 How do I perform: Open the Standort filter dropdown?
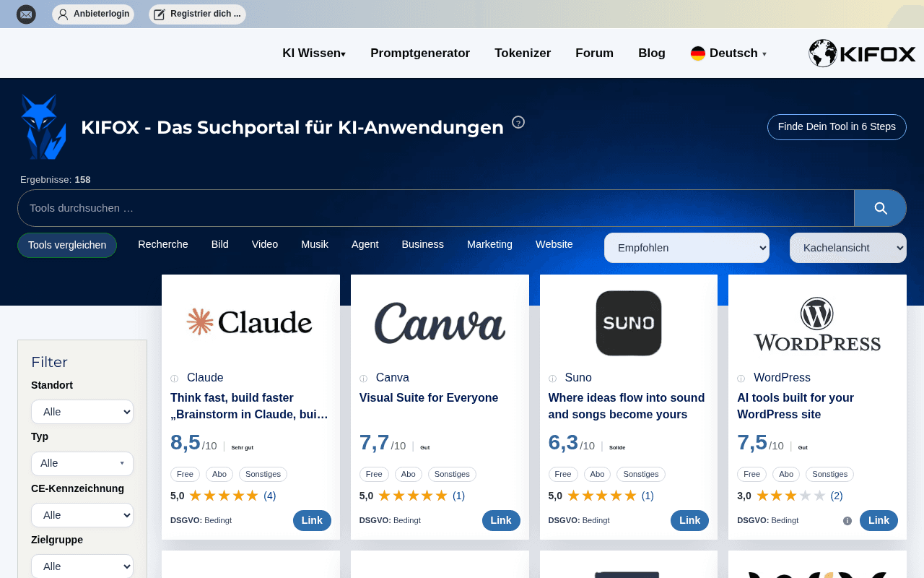tap(82, 412)
